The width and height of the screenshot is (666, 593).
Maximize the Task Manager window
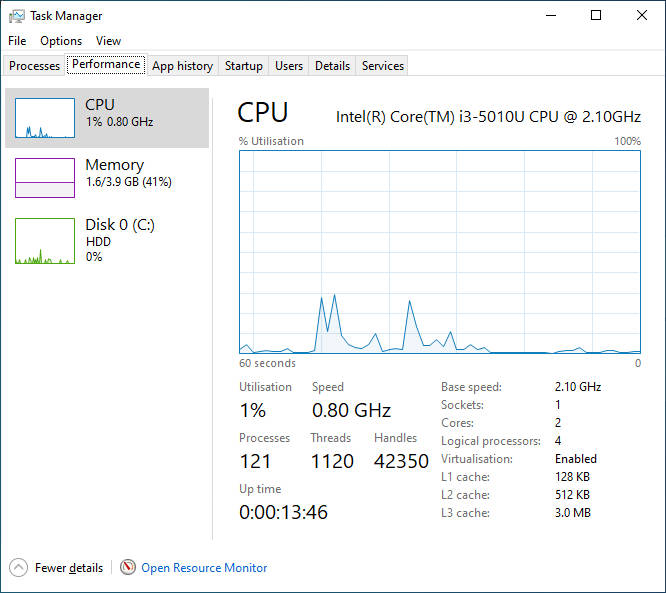[x=596, y=16]
